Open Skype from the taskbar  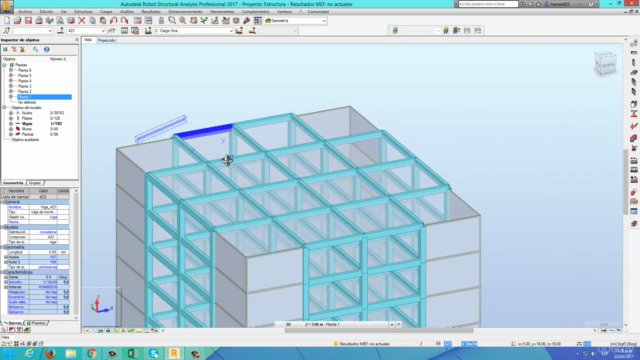[x=153, y=353]
